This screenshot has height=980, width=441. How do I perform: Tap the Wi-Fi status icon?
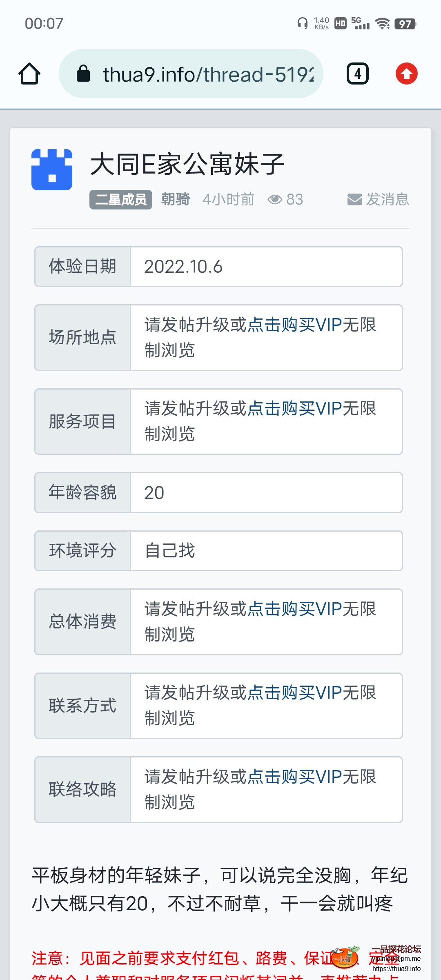click(x=383, y=24)
